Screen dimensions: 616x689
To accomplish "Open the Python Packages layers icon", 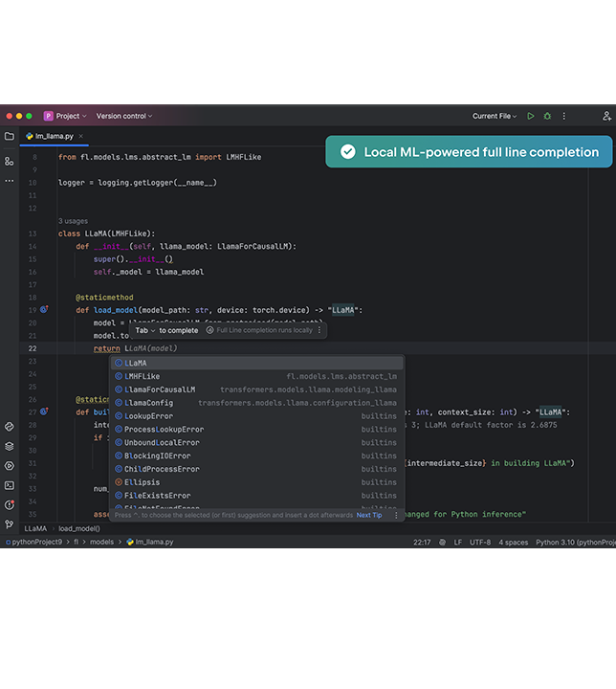I will tap(10, 446).
